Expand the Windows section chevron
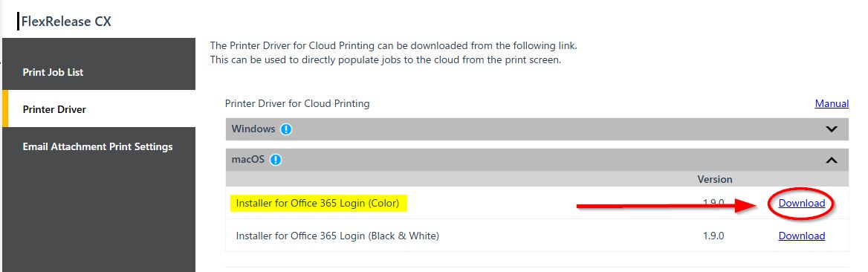This screenshot has width=868, height=272. tap(831, 129)
